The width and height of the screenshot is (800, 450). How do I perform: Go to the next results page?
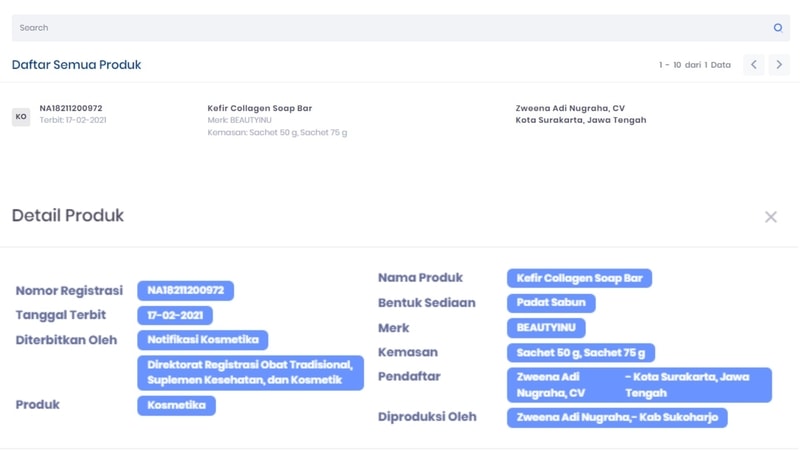click(x=779, y=65)
